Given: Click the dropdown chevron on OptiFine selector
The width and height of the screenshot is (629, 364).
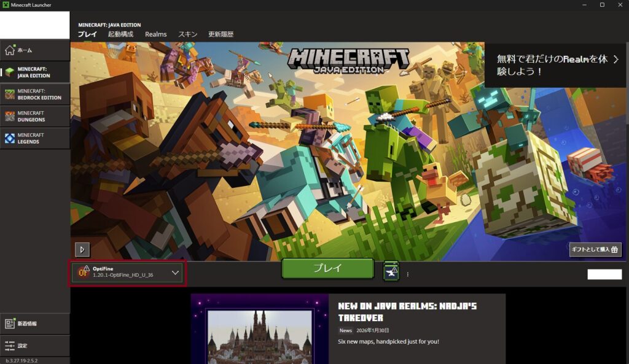Looking at the screenshot, I should click(175, 272).
